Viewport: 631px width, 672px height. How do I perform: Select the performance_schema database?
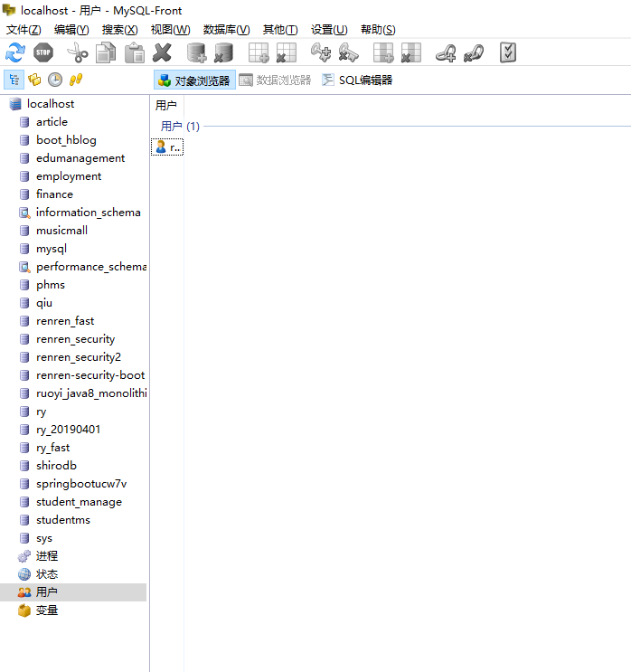coord(91,267)
